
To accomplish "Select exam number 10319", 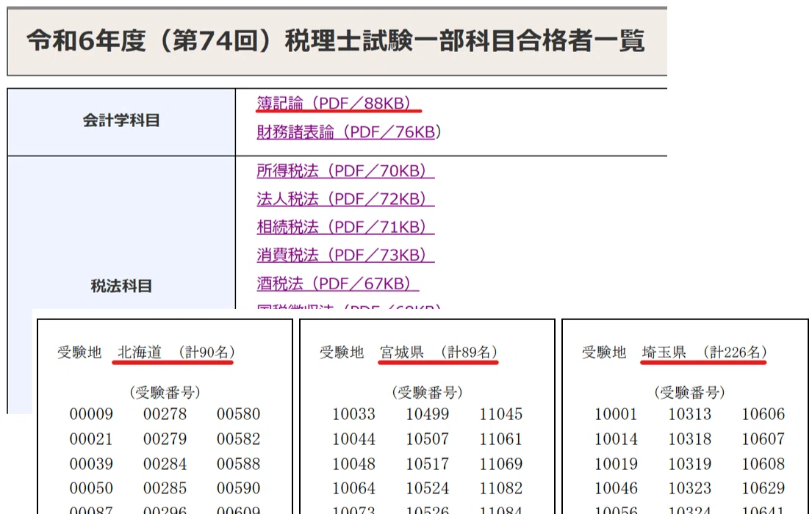I will tap(689, 464).
